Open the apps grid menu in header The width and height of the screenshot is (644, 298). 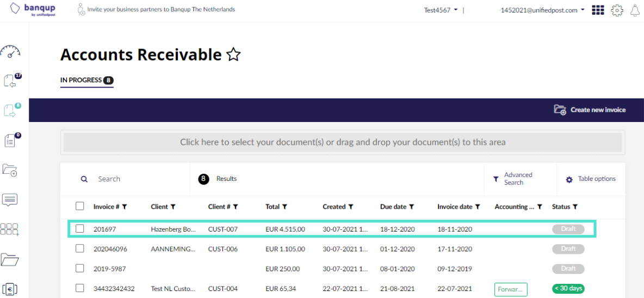pyautogui.click(x=598, y=10)
